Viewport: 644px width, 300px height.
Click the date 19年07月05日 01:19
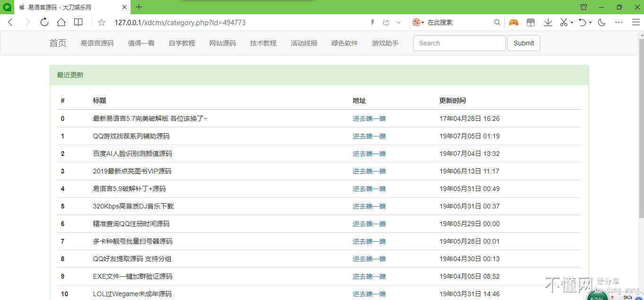(469, 136)
